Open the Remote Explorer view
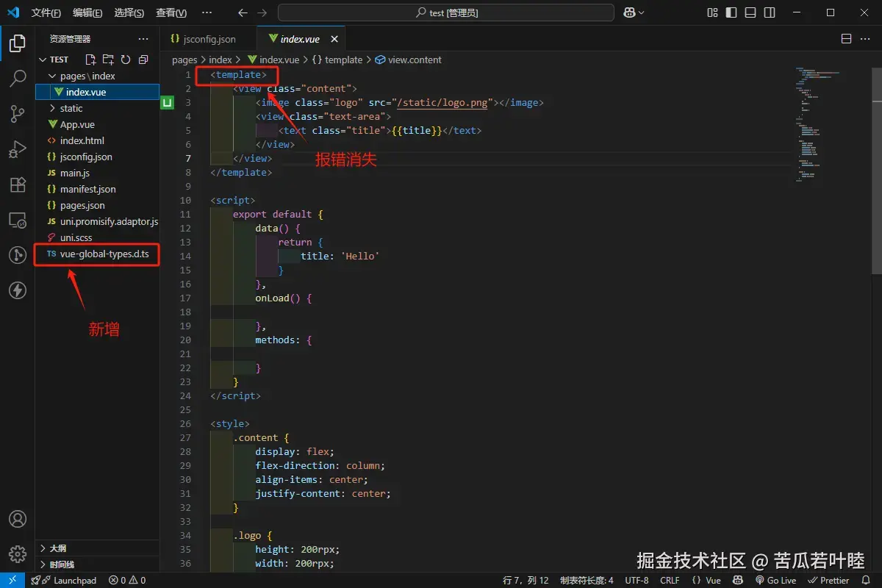The height and width of the screenshot is (588, 882). click(x=18, y=220)
